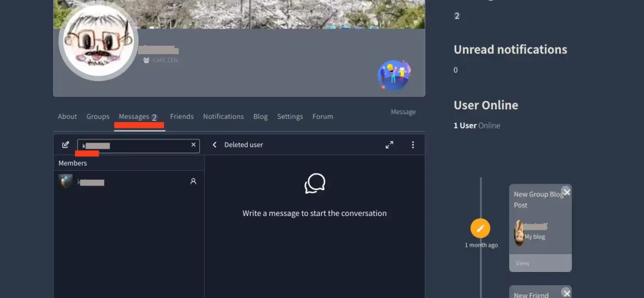This screenshot has width=644, height=298.
Task: Click the orange pencil timeline marker
Action: click(480, 228)
